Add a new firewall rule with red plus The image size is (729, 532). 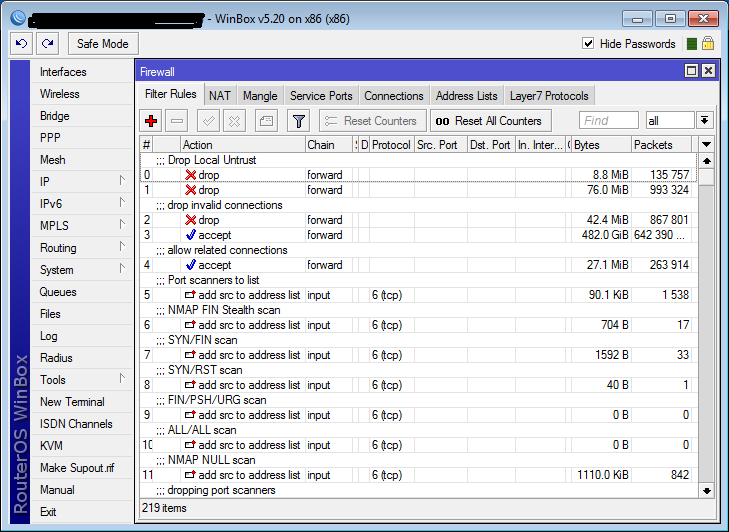pos(151,121)
